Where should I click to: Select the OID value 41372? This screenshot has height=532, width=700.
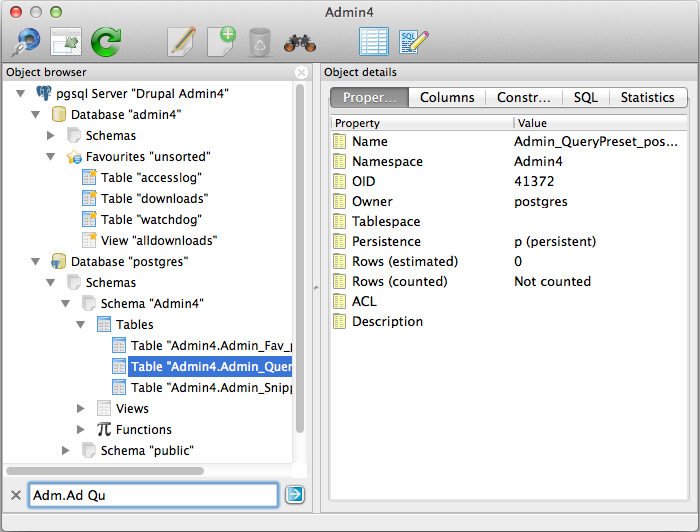coord(534,181)
